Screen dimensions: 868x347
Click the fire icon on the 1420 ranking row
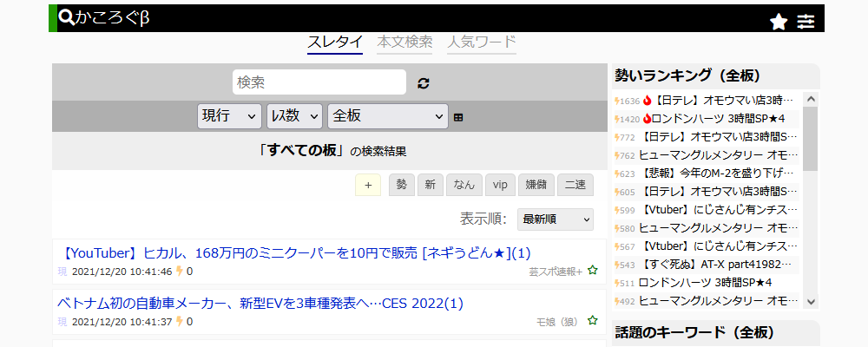(647, 119)
